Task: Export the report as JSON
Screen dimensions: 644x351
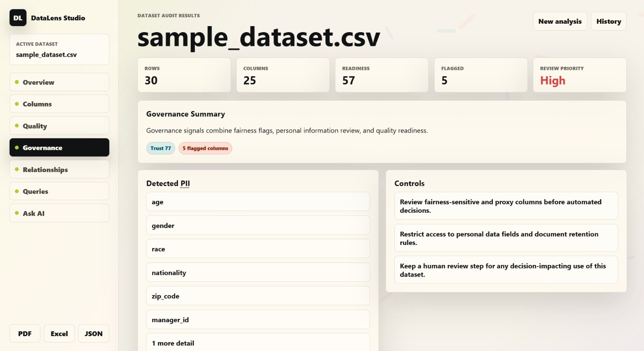Action: (x=93, y=333)
